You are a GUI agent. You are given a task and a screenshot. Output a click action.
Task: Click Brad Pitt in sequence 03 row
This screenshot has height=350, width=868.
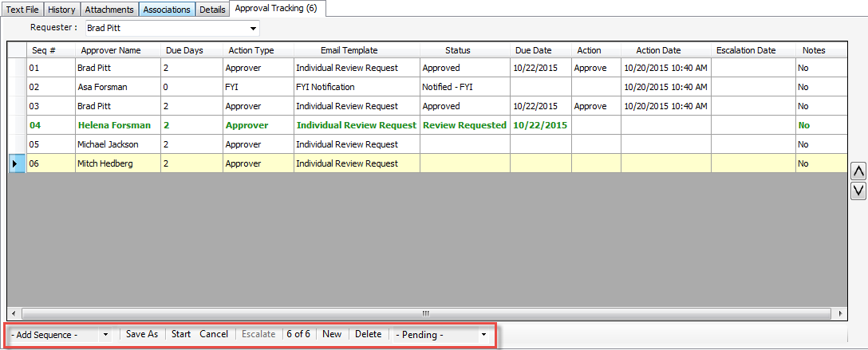click(118, 106)
